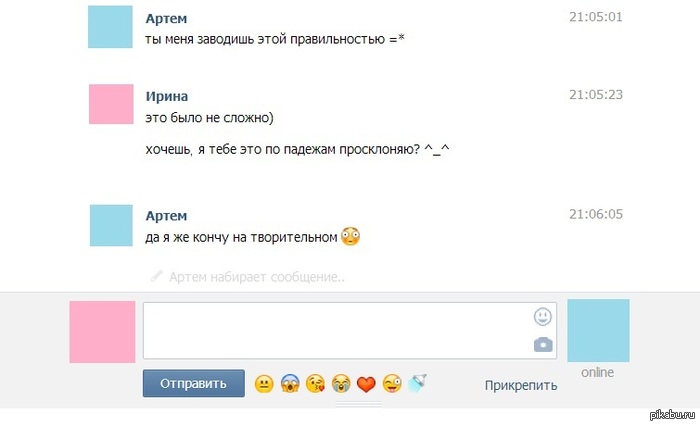Click the large blue avatar above online

pos(598,331)
